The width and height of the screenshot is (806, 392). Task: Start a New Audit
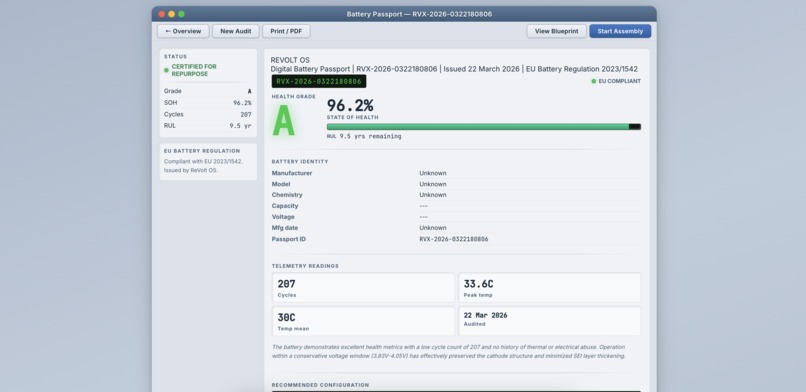point(236,31)
